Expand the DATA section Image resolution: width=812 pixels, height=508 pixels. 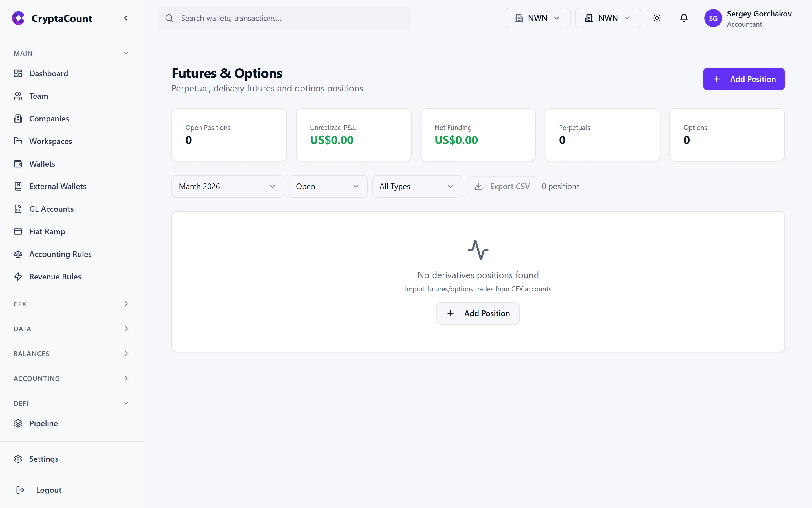pos(126,329)
